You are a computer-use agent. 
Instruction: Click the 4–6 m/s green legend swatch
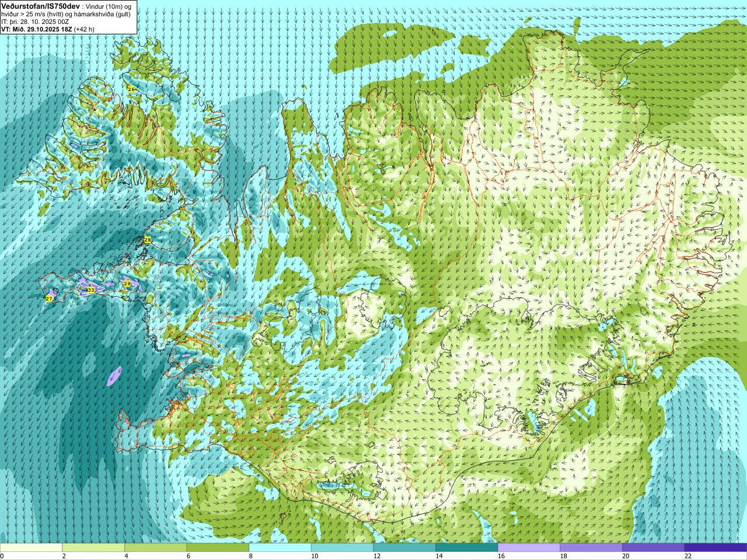click(155, 548)
